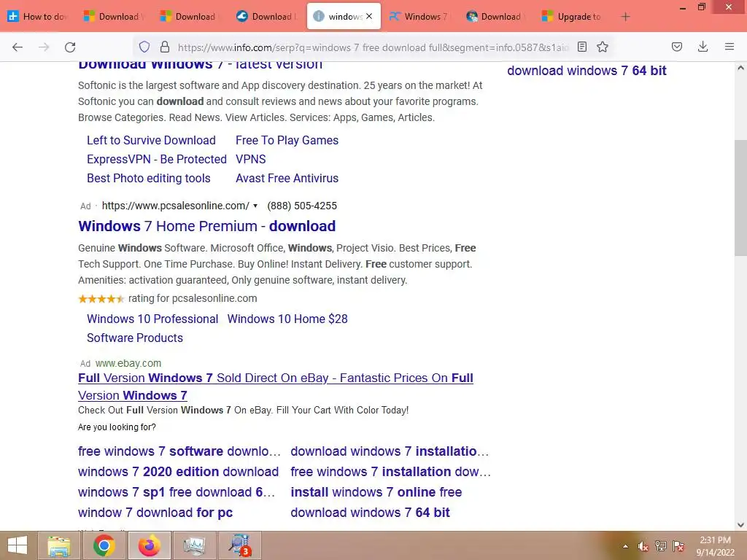Image resolution: width=747 pixels, height=560 pixels.
Task: Open the 'Windows 10 Professional' sitelink
Action: coord(152,319)
